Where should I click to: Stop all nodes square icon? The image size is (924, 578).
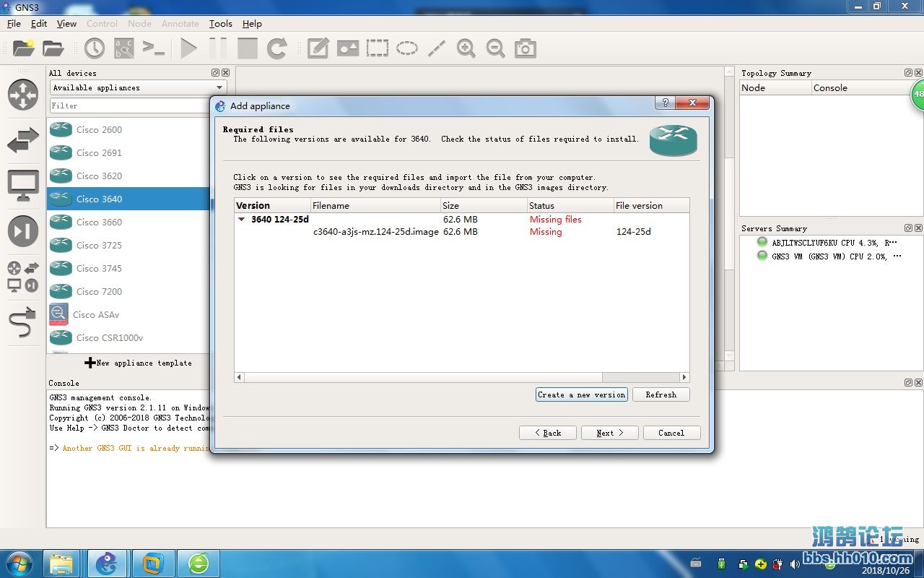pyautogui.click(x=248, y=48)
